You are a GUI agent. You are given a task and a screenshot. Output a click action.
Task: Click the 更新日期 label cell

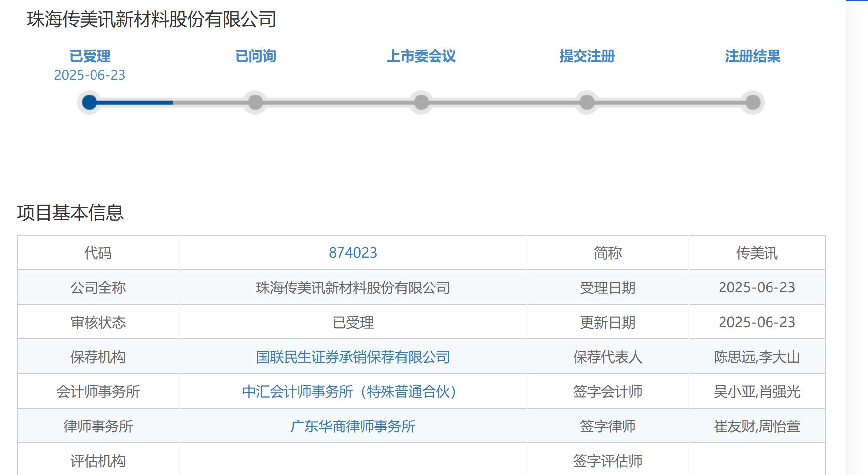click(608, 322)
